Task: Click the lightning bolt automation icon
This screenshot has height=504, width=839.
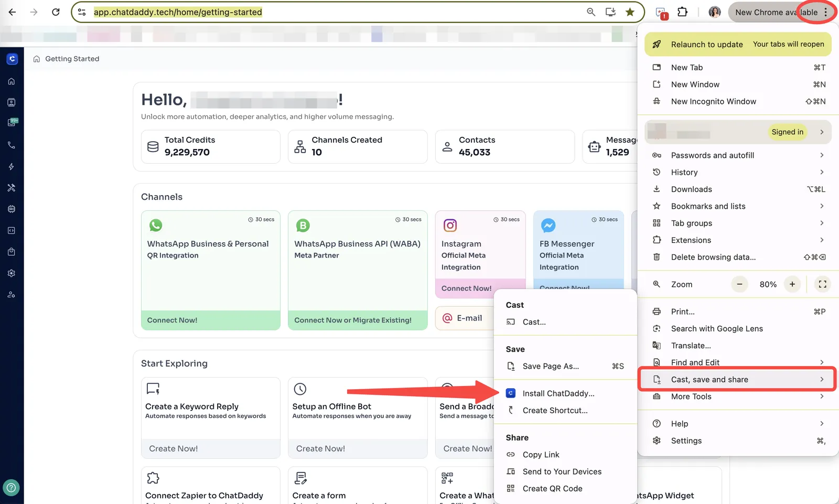Action: [12, 167]
